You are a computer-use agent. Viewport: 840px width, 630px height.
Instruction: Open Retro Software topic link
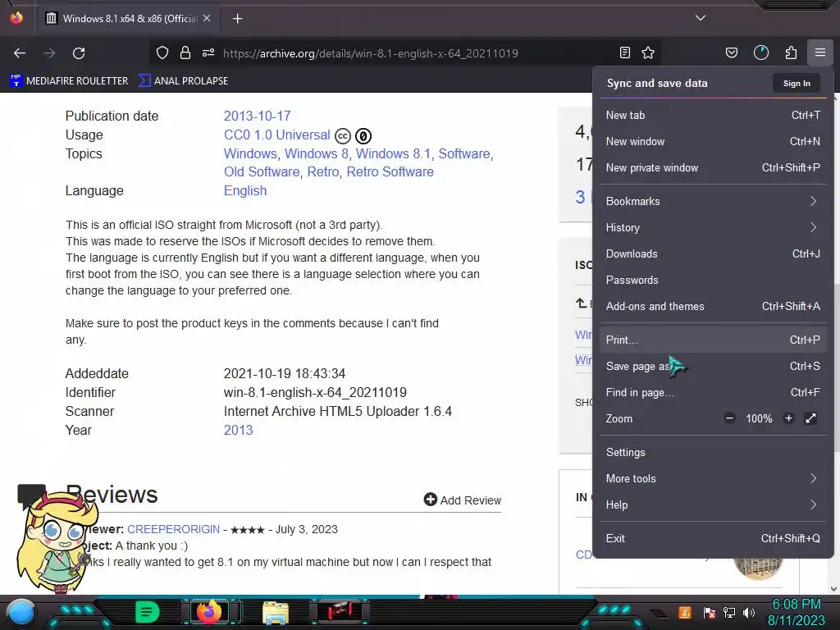click(x=390, y=172)
